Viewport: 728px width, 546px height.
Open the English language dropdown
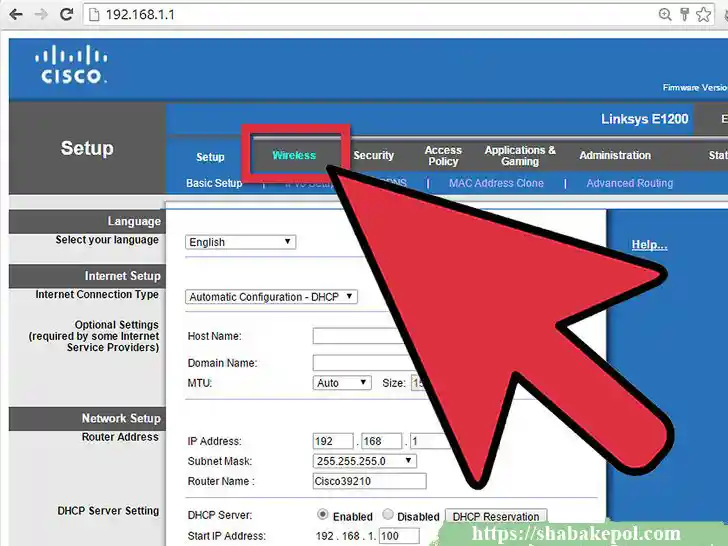coord(240,242)
